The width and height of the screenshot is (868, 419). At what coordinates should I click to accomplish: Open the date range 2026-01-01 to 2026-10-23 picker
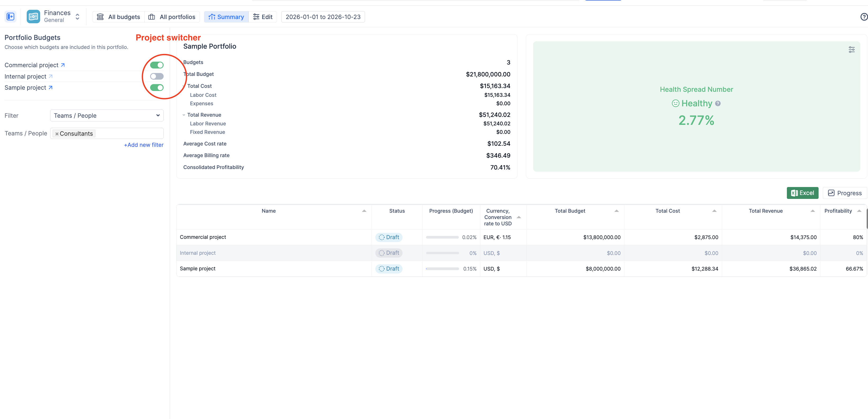pyautogui.click(x=323, y=17)
